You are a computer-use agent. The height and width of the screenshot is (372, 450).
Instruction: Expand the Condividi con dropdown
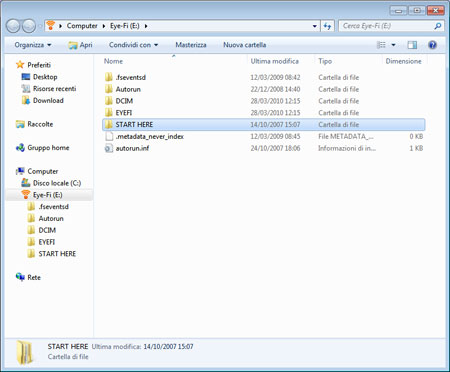coord(133,45)
